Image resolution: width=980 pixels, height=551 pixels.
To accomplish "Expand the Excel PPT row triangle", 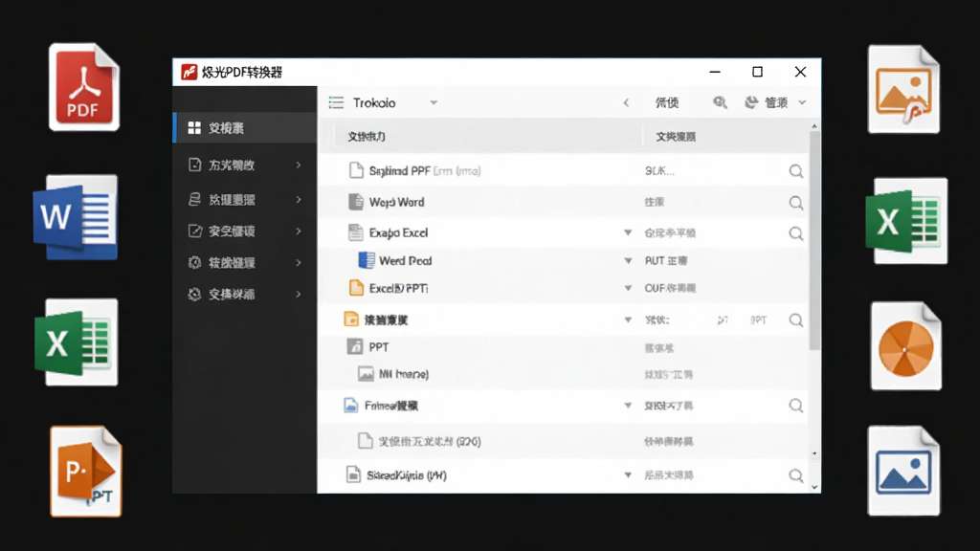I will [628, 288].
